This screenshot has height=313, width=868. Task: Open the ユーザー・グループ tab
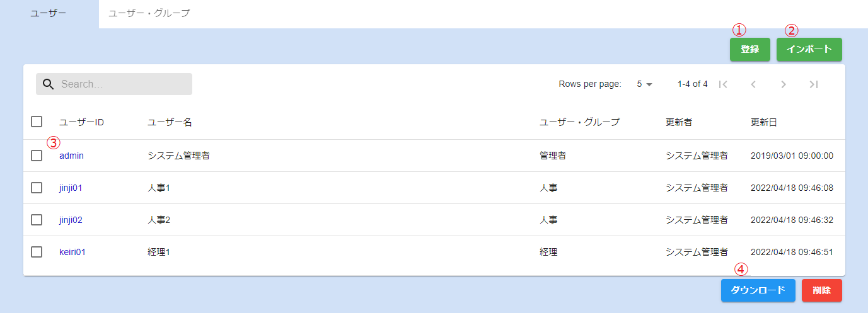tap(149, 13)
